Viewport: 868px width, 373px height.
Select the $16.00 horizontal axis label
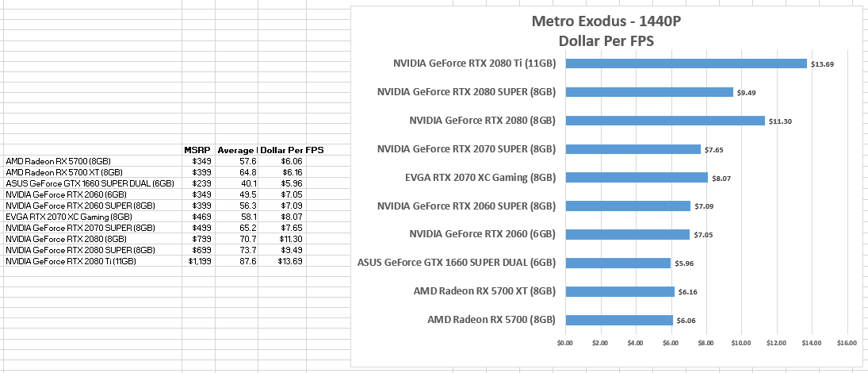click(847, 343)
